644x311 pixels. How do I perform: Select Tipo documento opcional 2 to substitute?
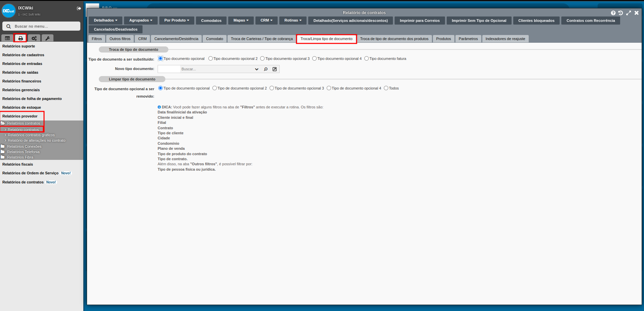[210, 59]
